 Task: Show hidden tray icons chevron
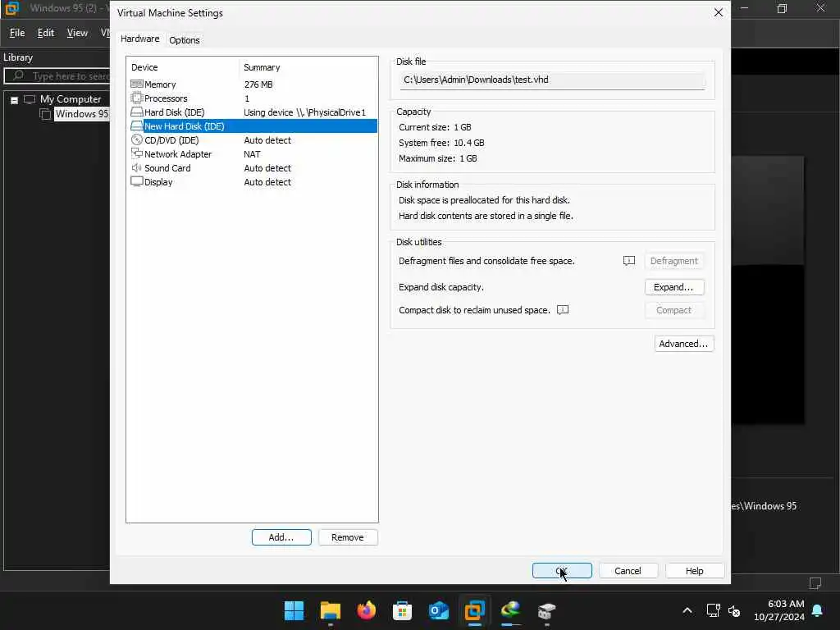coord(687,610)
